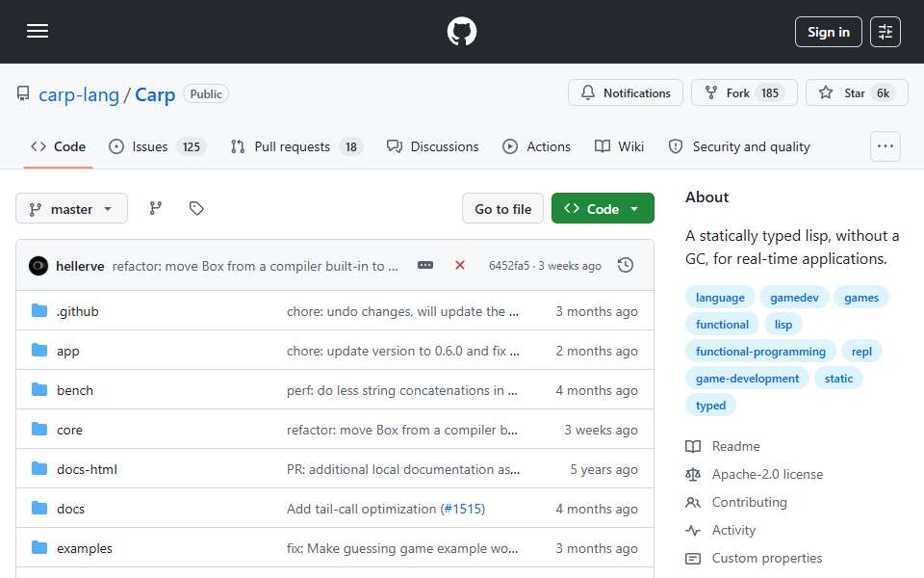This screenshot has width=924, height=578.
Task: Select the static topic tag
Action: point(838,379)
